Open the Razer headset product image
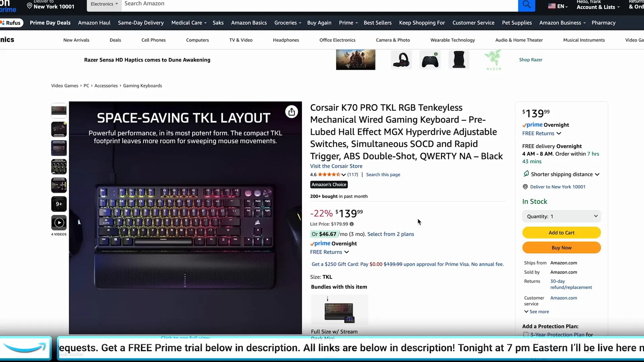The image size is (644, 362). pos(401,60)
